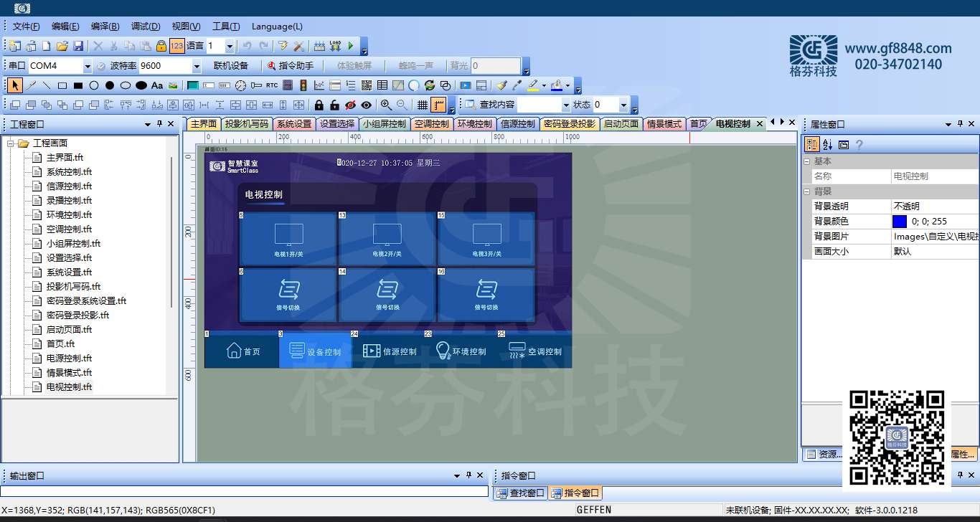Click the blue 背景颜色 color swatch
980x522 pixels.
click(900, 222)
